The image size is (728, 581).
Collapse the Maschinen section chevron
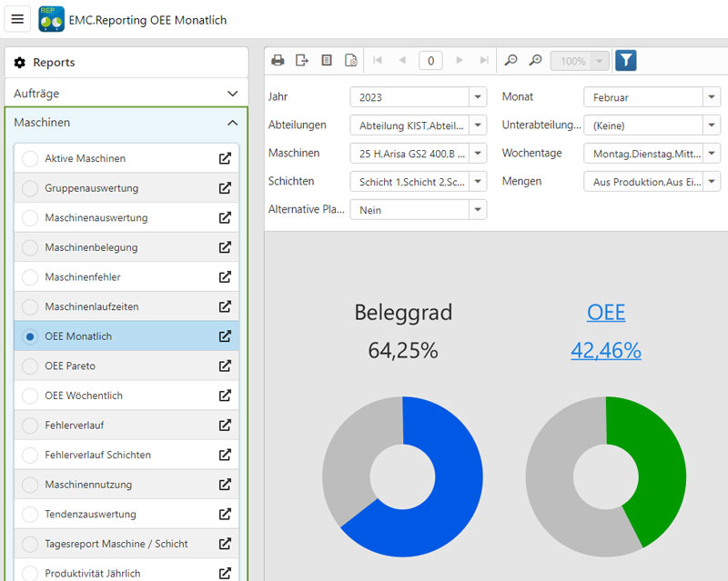point(235,122)
